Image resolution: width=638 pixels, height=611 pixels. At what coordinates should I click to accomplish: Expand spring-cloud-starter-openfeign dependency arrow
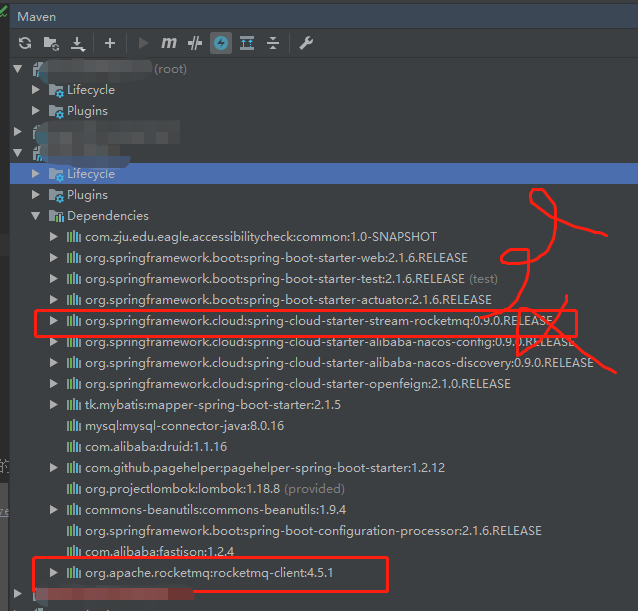(53, 384)
